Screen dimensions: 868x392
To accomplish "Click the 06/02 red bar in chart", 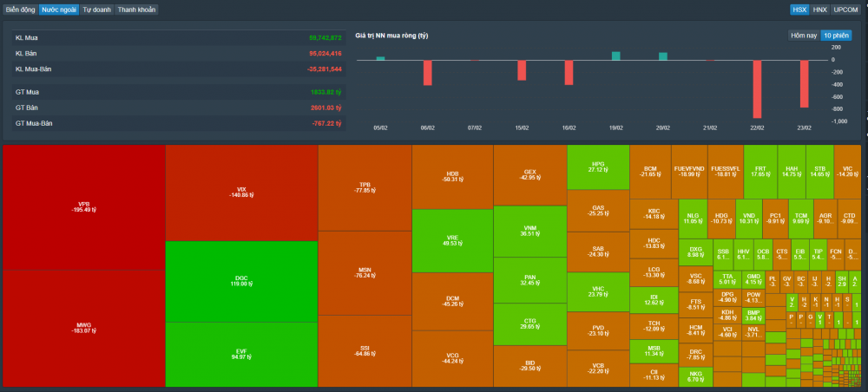I will point(427,73).
